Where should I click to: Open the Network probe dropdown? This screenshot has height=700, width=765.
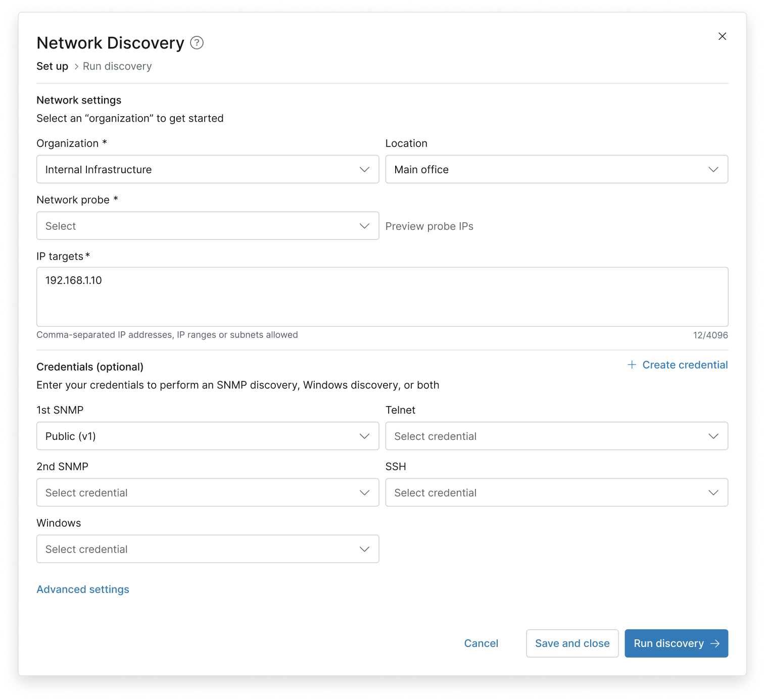pyautogui.click(x=208, y=226)
